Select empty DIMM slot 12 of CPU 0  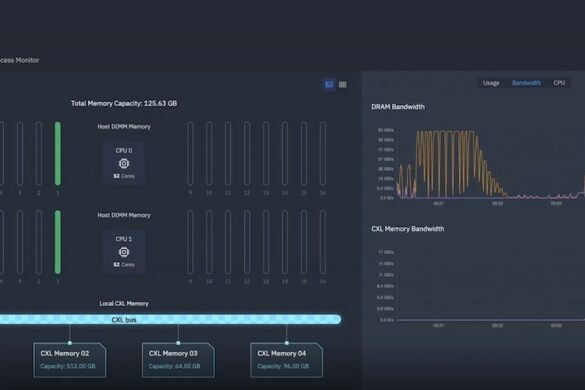[247, 153]
